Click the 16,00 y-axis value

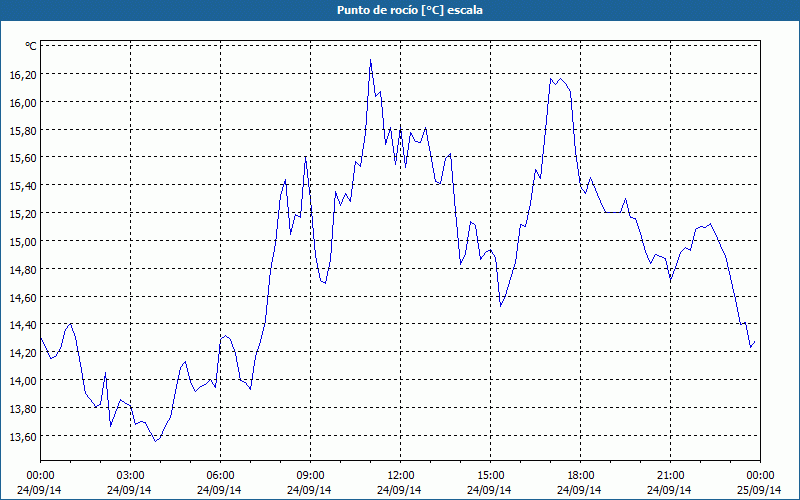(x=23, y=103)
